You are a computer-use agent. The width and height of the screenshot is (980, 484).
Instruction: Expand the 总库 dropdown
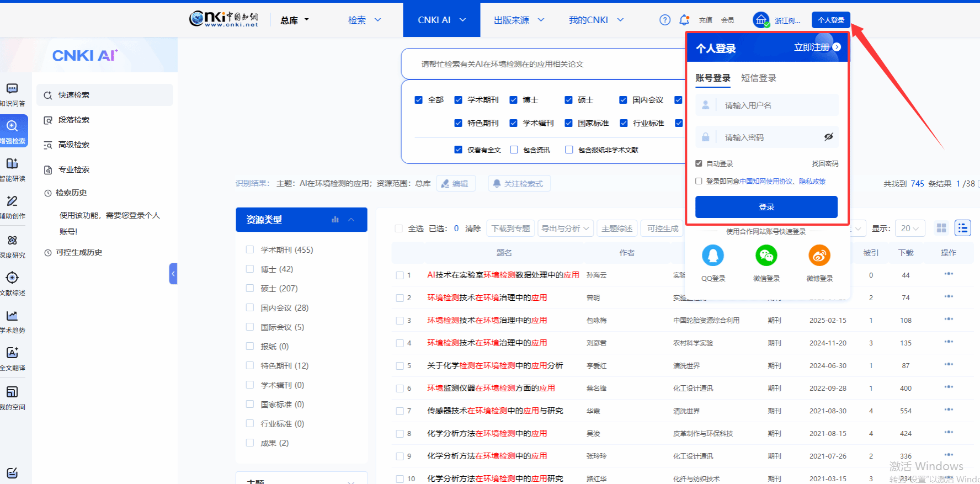[x=295, y=20]
